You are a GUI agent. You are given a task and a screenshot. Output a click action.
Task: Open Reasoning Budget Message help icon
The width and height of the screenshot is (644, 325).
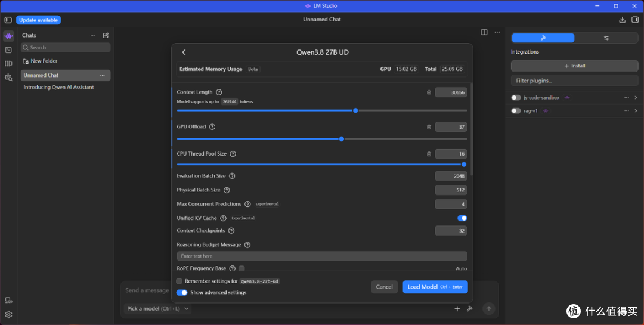click(x=247, y=244)
